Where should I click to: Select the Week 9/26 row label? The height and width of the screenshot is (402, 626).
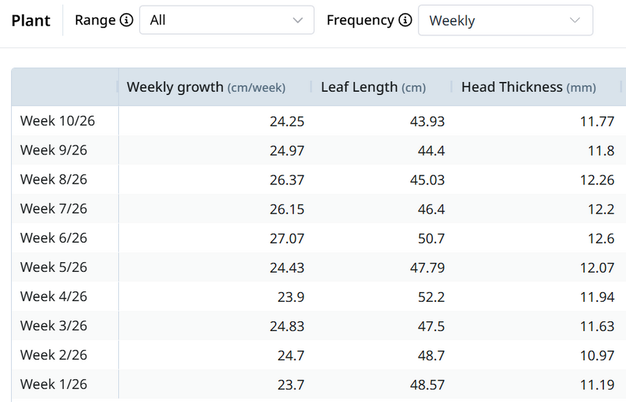[54, 151]
